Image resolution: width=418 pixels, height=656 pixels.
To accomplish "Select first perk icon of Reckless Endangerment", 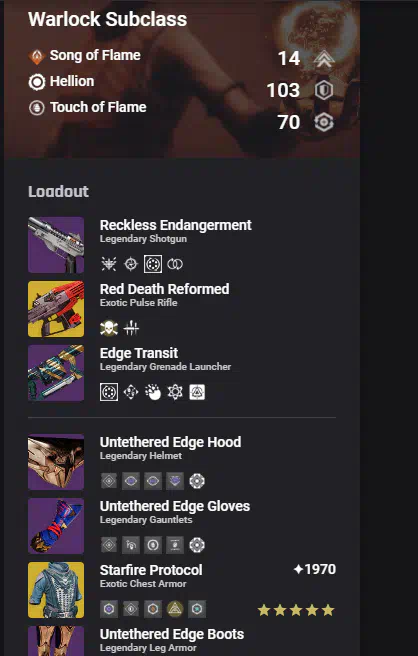I will 109,264.
